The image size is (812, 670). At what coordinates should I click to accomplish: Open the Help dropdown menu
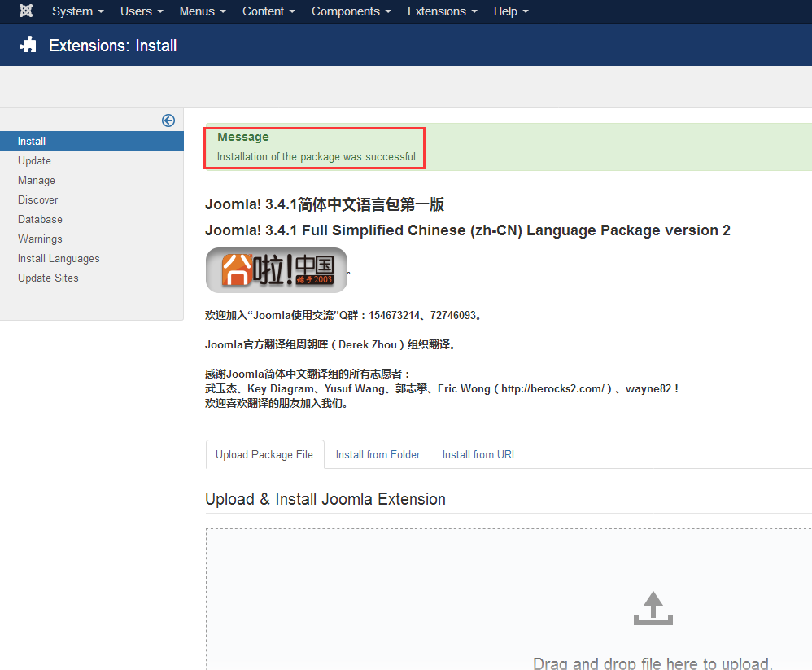pyautogui.click(x=511, y=11)
